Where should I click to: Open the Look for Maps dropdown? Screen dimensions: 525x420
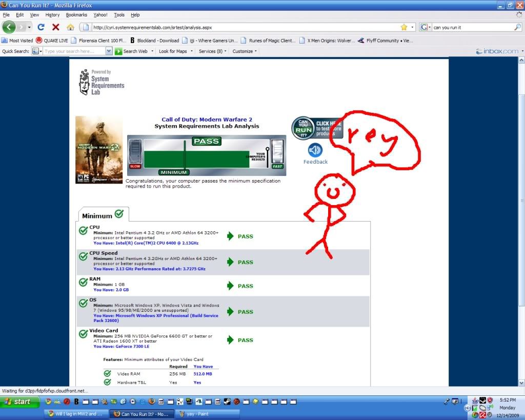175,51
